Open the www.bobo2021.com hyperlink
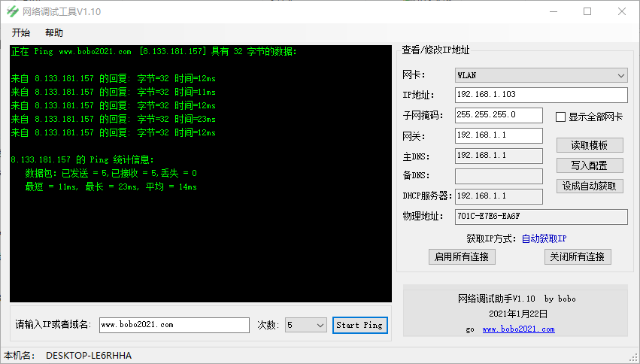Viewport: 640px width, 364px height. (518, 329)
